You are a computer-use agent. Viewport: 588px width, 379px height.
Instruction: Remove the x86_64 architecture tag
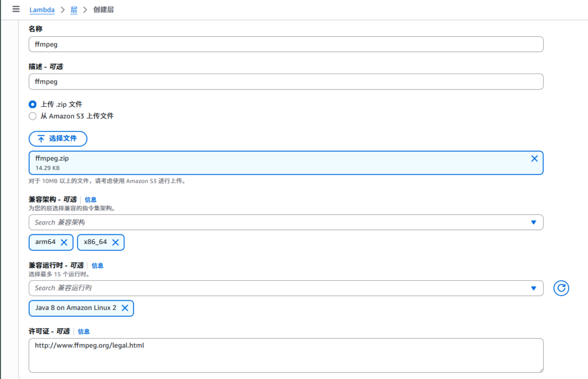tap(115, 242)
